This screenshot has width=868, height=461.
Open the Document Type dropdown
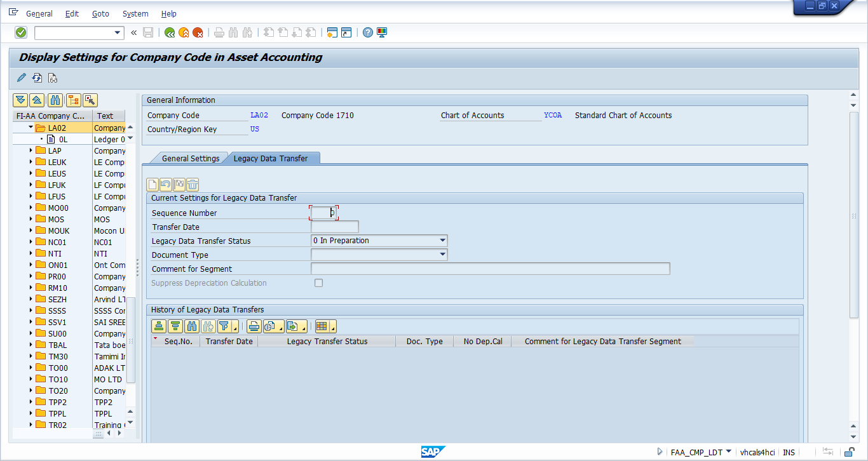coord(442,255)
